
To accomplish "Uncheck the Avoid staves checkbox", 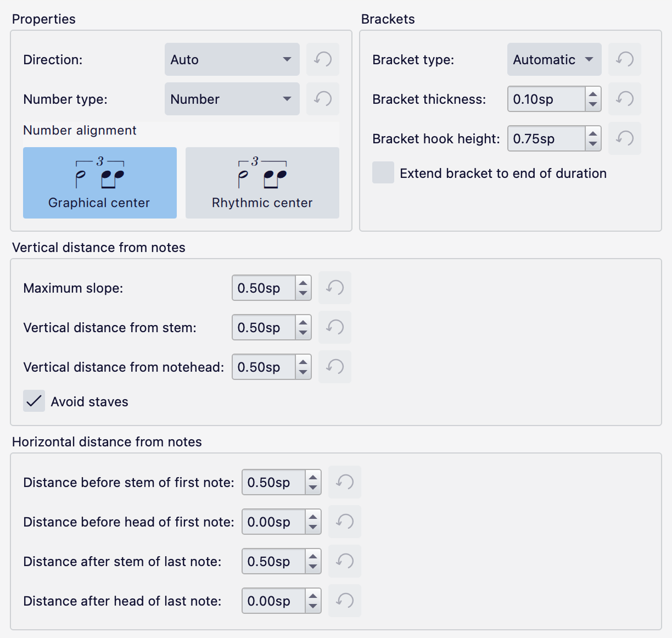I will (x=34, y=401).
